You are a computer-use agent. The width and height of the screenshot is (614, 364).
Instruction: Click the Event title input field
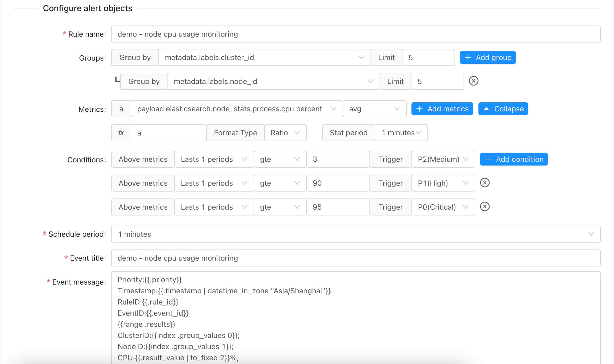(355, 258)
